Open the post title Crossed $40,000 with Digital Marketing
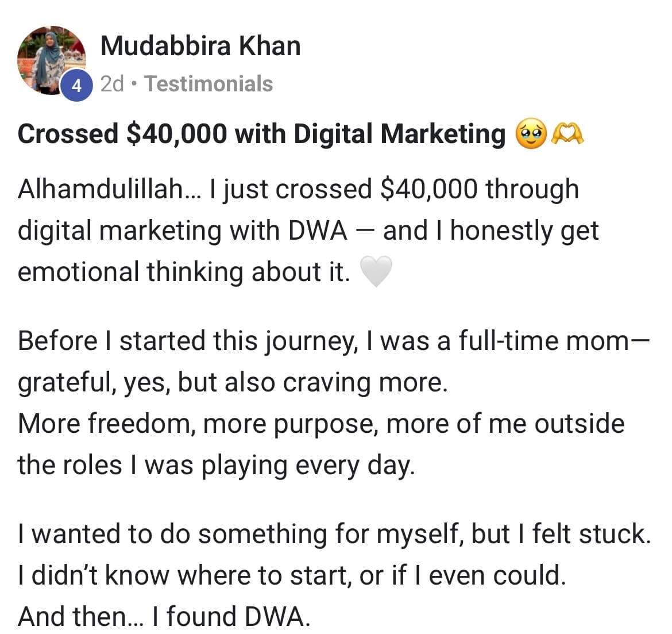The height and width of the screenshot is (634, 672). pyautogui.click(x=261, y=134)
